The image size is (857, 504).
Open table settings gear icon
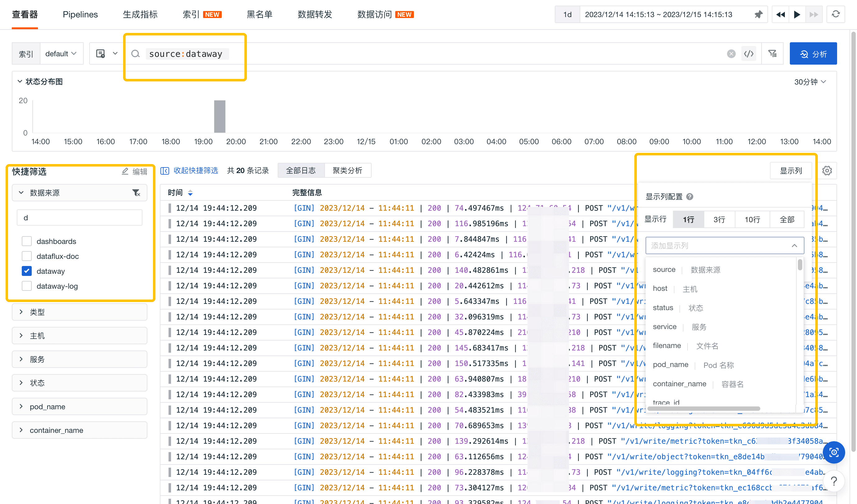(827, 171)
